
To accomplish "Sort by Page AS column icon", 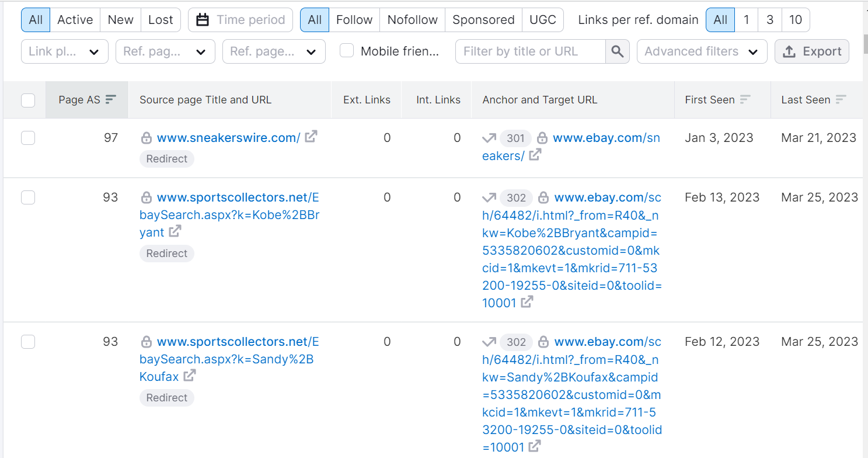I will (111, 100).
